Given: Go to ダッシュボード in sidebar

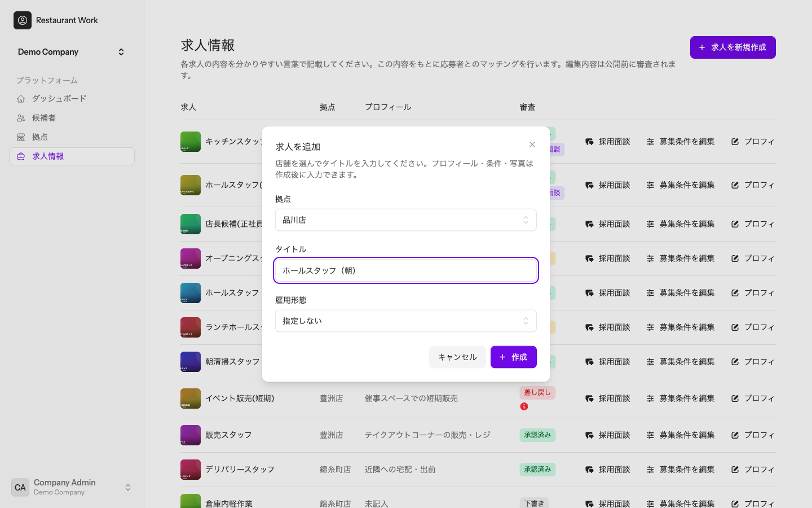Looking at the screenshot, I should click(72, 98).
